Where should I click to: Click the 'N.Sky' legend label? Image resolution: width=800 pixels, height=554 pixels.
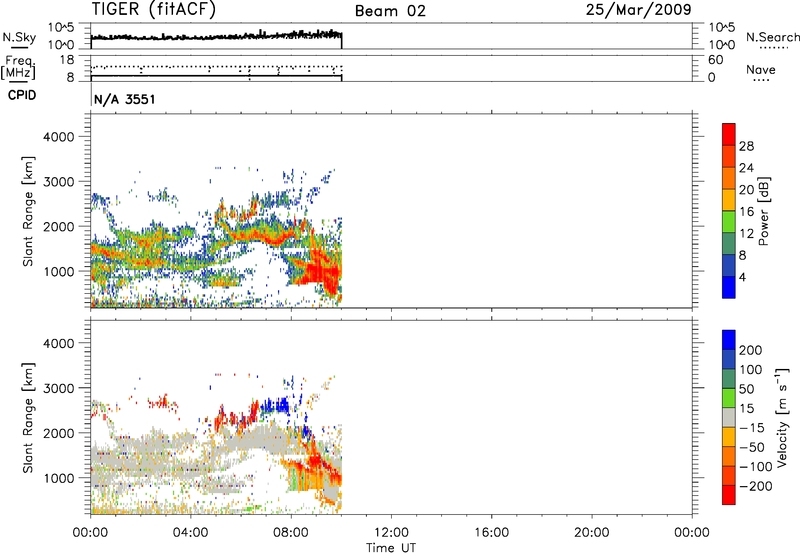(x=19, y=37)
